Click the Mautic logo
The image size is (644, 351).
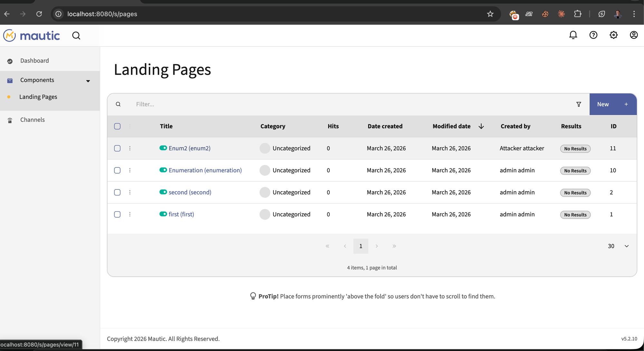[32, 35]
